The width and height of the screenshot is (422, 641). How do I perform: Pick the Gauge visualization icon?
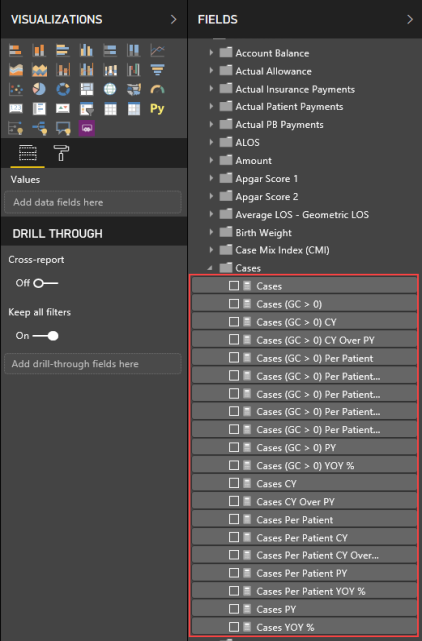coord(157,89)
